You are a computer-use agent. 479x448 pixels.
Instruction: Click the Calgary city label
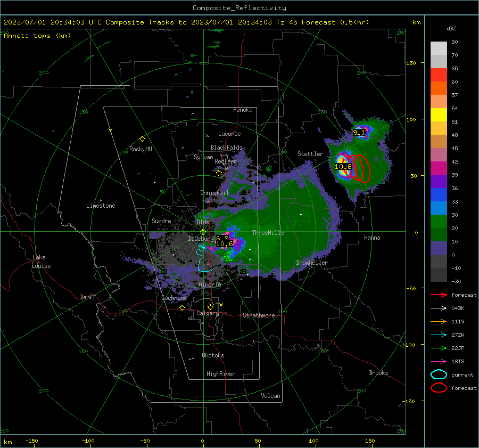point(208,313)
